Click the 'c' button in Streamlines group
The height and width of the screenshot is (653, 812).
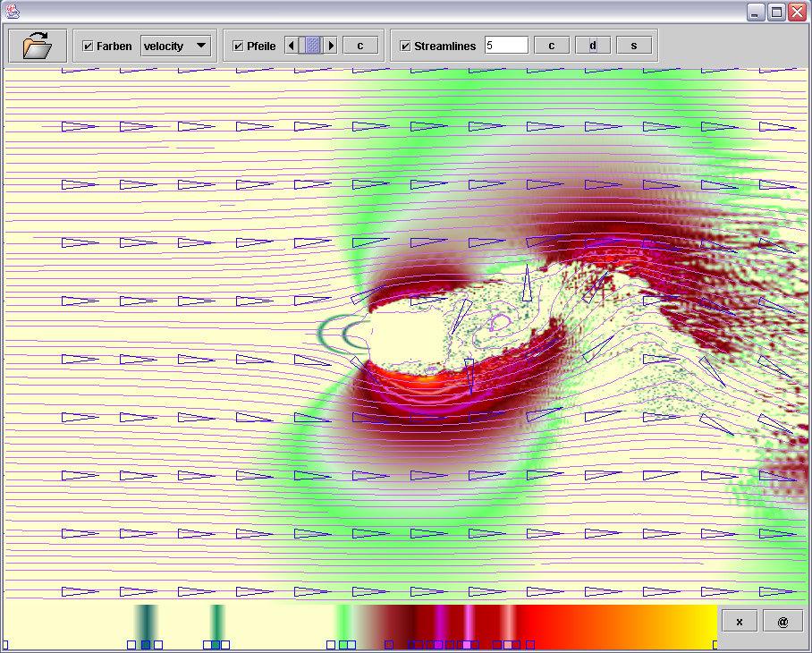click(x=551, y=46)
